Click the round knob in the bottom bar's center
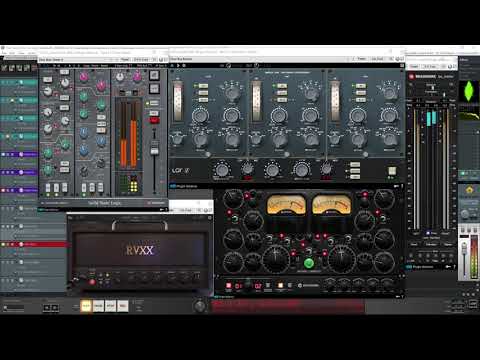480x360 pixels. 200,306
